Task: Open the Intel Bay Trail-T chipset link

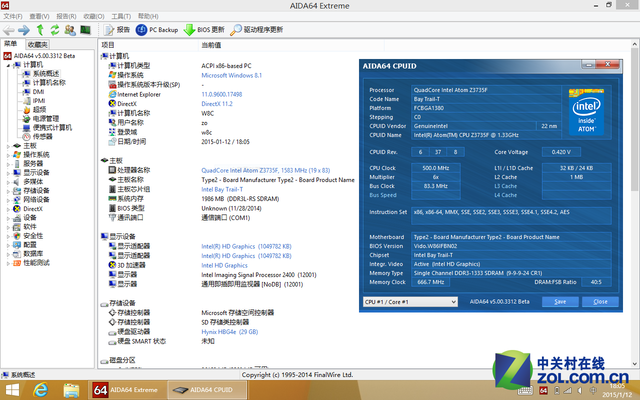Action: click(x=222, y=189)
